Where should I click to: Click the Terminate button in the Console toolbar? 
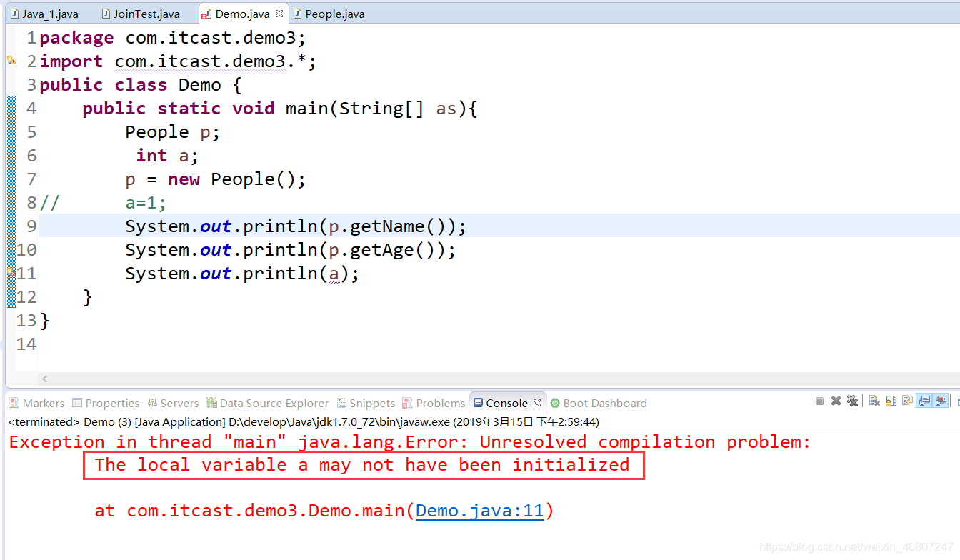[819, 401]
